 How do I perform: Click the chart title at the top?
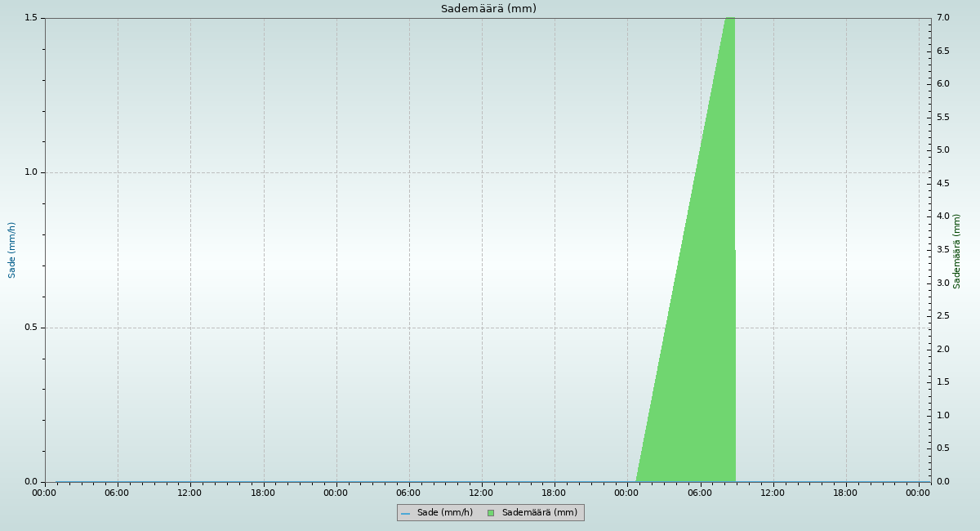click(488, 9)
